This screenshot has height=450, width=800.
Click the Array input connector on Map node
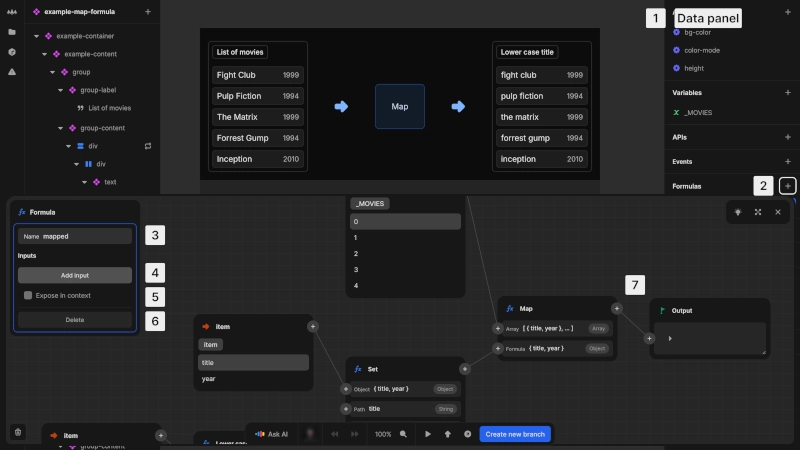(498, 329)
